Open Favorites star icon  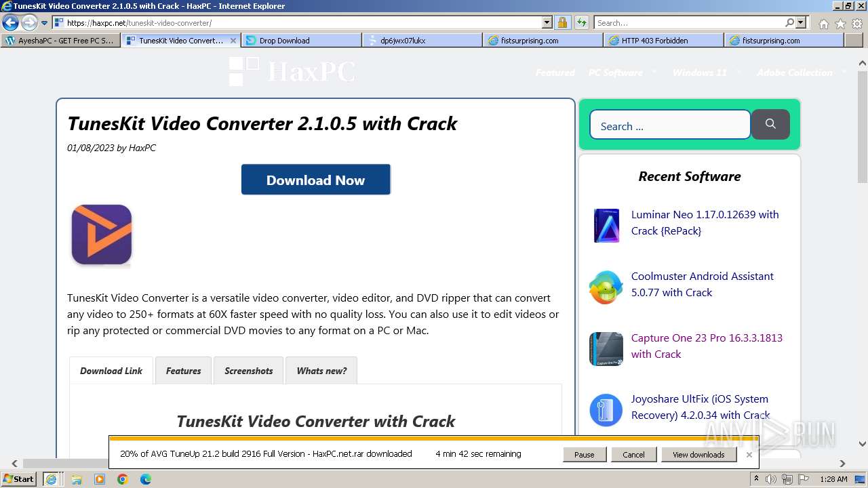pyautogui.click(x=840, y=24)
